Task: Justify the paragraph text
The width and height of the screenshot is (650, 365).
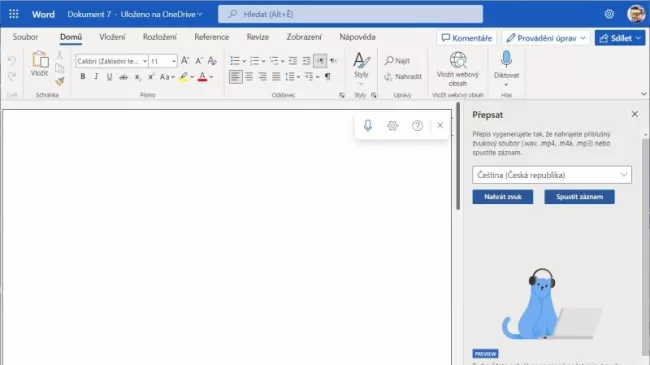Action: (276, 77)
